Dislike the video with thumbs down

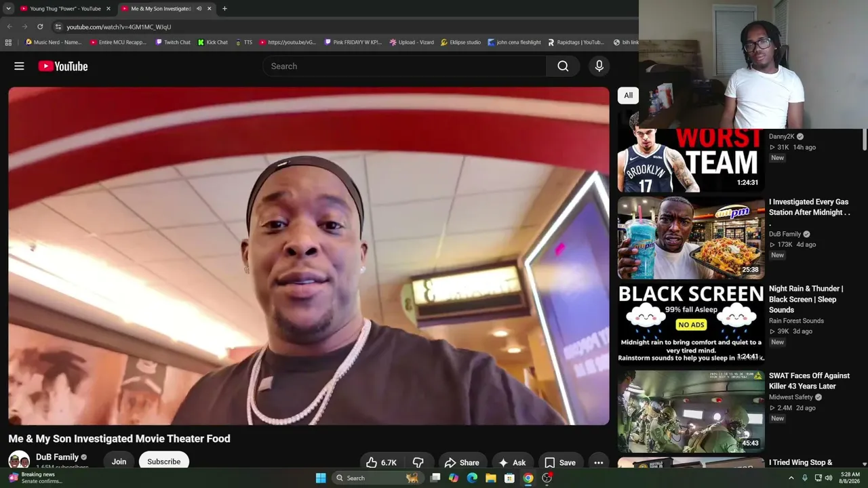coord(418,462)
